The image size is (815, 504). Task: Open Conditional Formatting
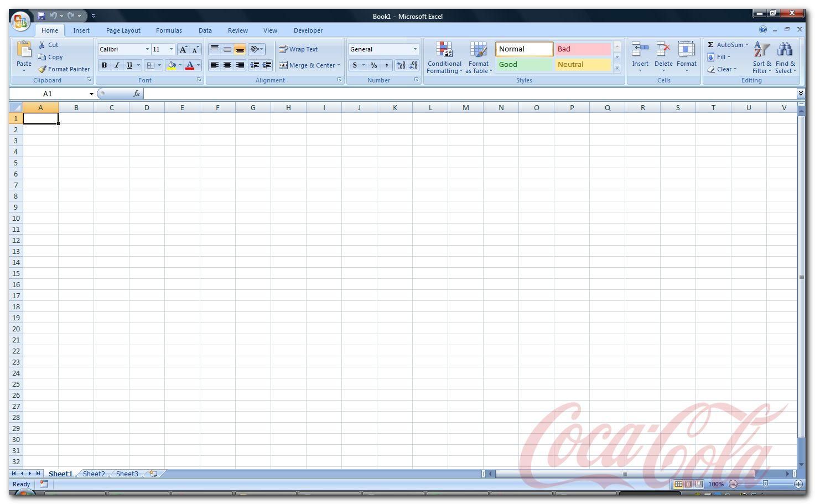(444, 58)
